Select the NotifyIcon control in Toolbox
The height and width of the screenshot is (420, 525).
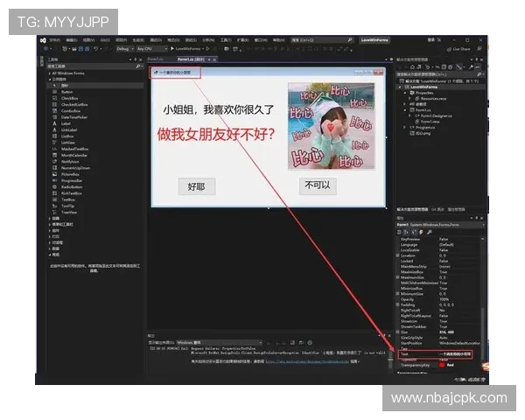[70, 162]
